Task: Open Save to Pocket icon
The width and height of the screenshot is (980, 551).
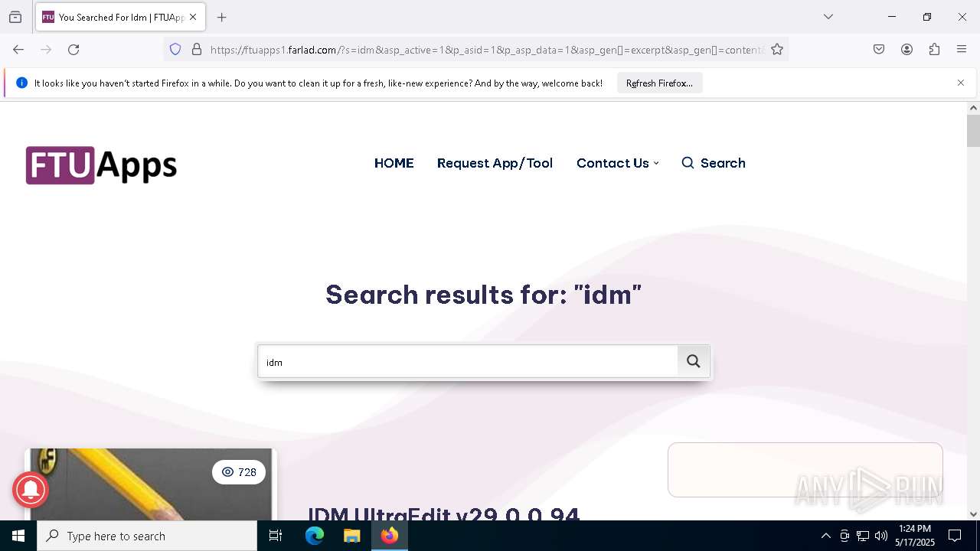Action: point(879,50)
